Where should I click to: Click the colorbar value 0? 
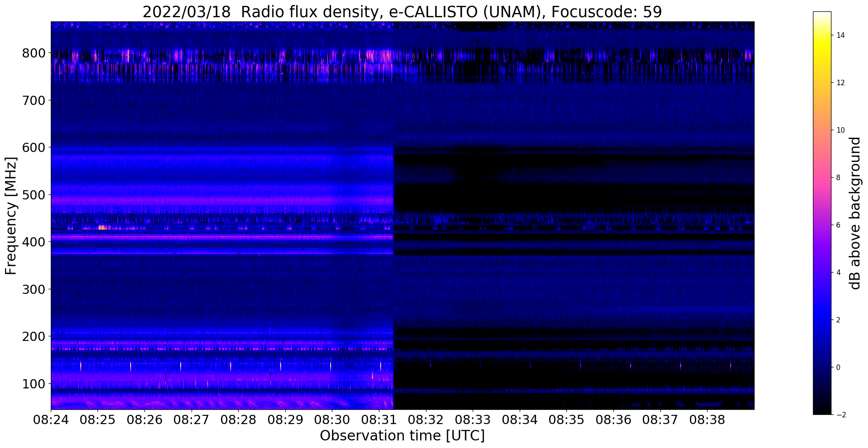[x=839, y=367]
